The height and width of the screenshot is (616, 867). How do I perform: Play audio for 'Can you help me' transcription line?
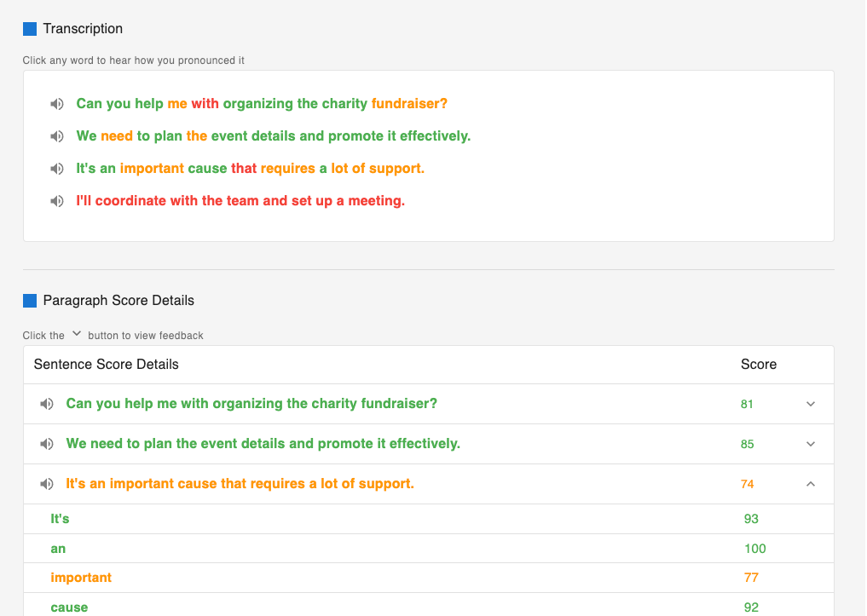tap(57, 104)
